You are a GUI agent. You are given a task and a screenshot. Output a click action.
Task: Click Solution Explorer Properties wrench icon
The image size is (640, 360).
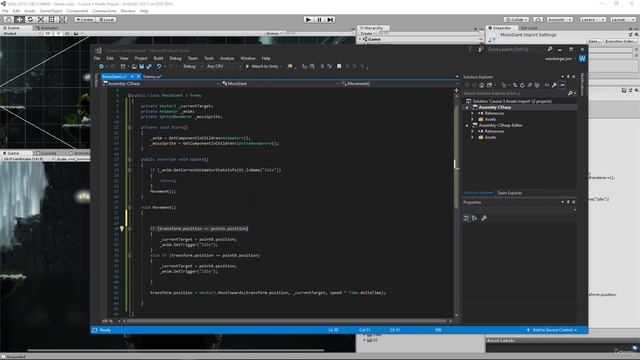[554, 85]
